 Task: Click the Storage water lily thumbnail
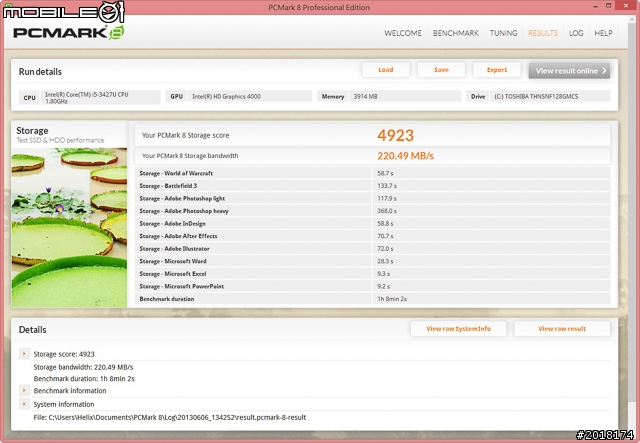[x=69, y=227]
